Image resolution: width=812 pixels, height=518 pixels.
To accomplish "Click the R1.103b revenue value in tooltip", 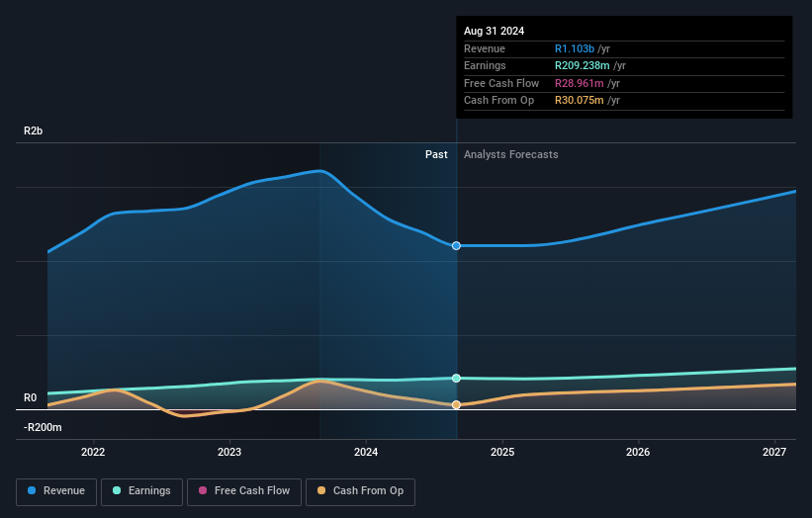I will pyautogui.click(x=575, y=48).
